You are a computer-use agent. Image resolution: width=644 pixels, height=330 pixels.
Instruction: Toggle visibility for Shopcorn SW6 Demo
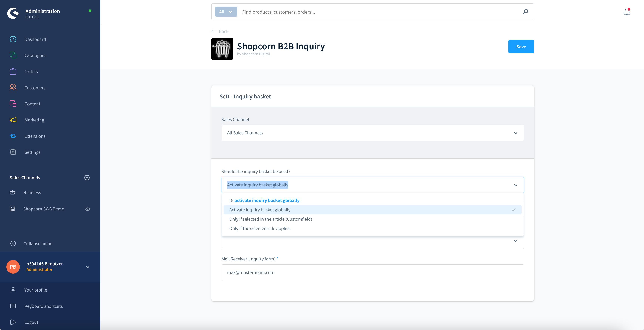pyautogui.click(x=87, y=209)
